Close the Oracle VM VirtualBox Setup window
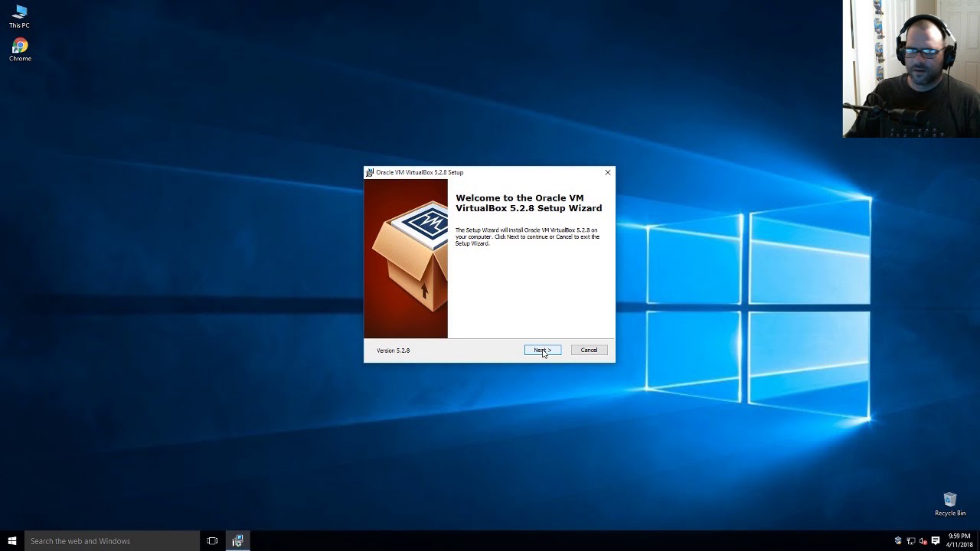The height and width of the screenshot is (551, 980). click(x=608, y=172)
